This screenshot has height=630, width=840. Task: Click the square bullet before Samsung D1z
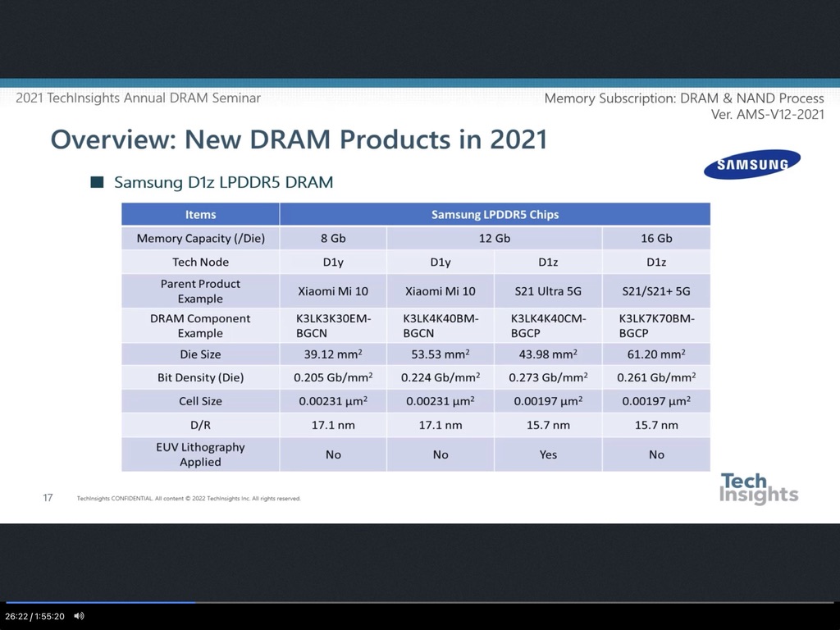point(98,182)
